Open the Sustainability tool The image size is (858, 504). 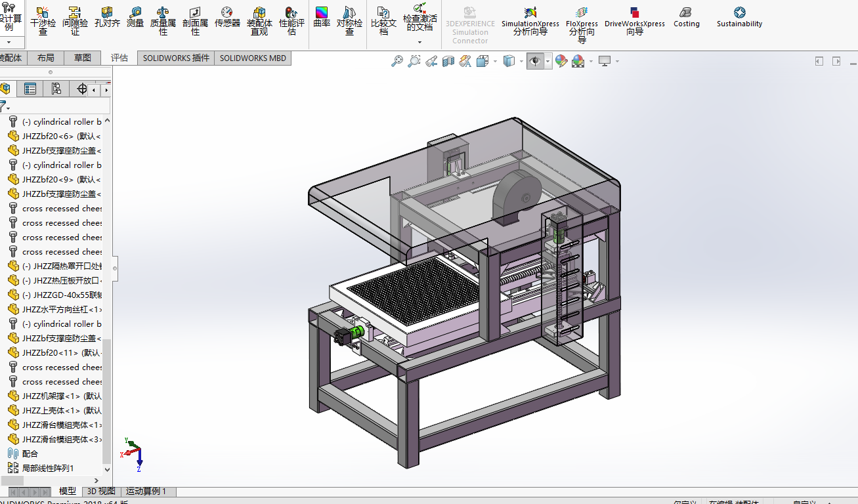point(739,17)
